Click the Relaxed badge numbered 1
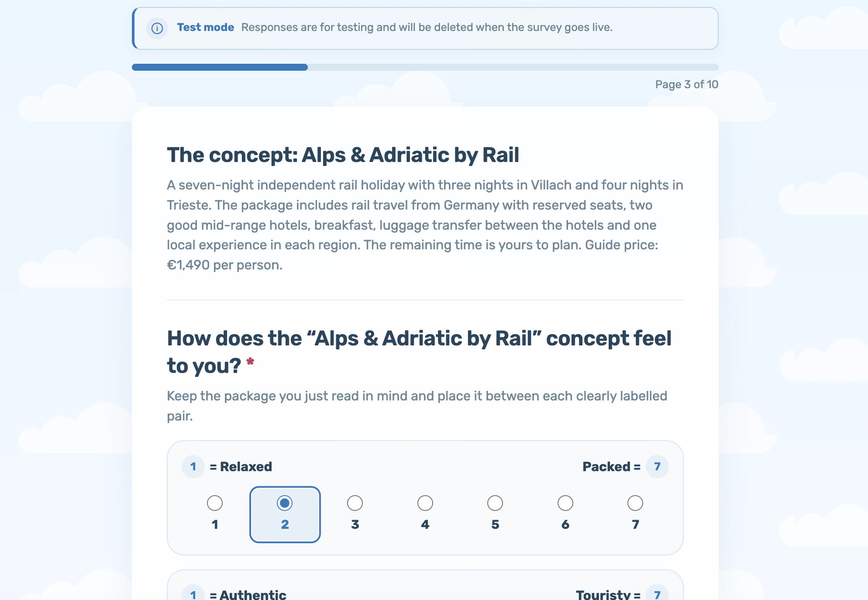The image size is (868, 600). pos(193,466)
